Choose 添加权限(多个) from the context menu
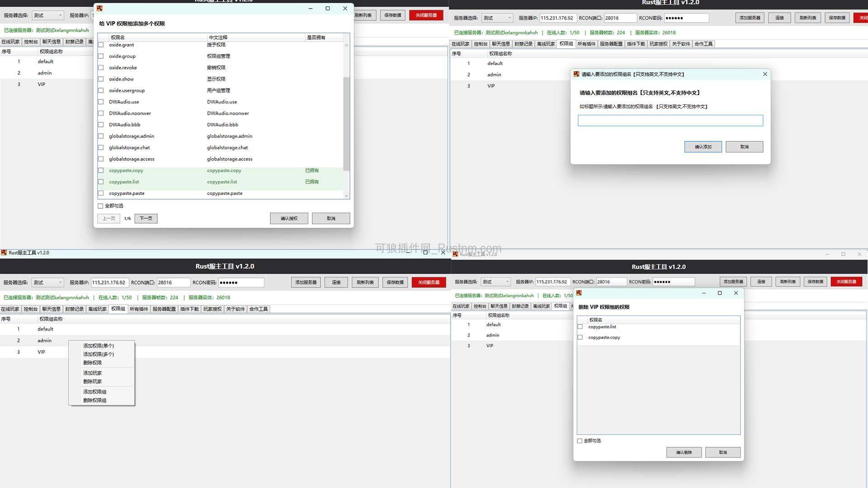 coord(98,354)
